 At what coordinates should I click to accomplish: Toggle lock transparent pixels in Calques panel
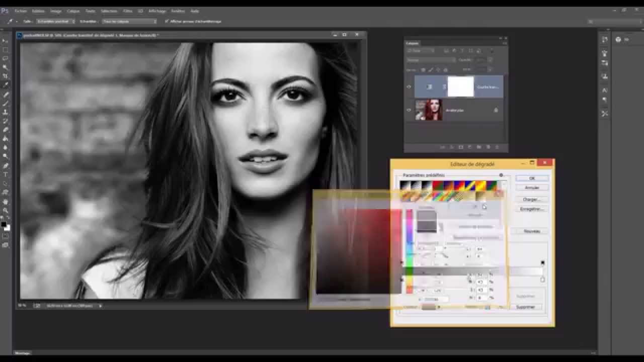(423, 69)
